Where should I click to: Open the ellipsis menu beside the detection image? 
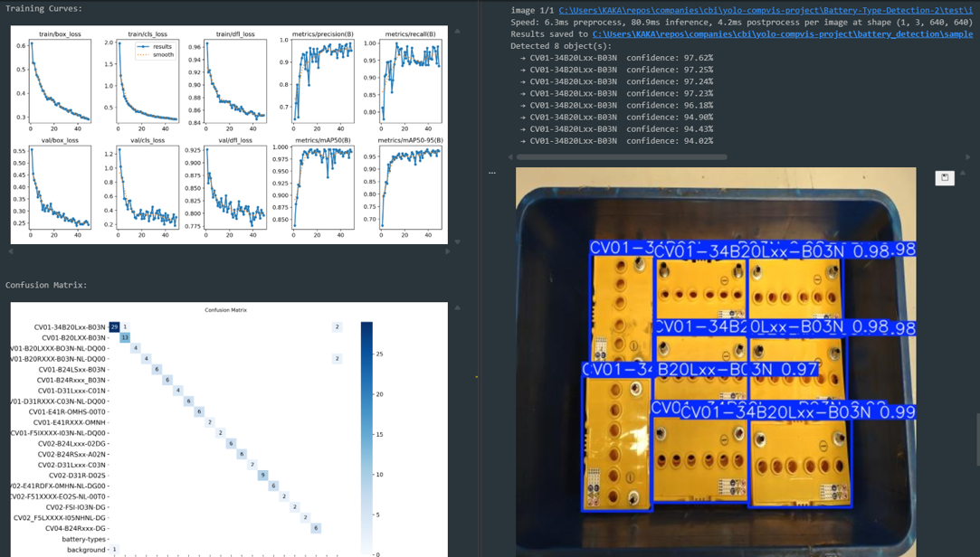click(492, 173)
